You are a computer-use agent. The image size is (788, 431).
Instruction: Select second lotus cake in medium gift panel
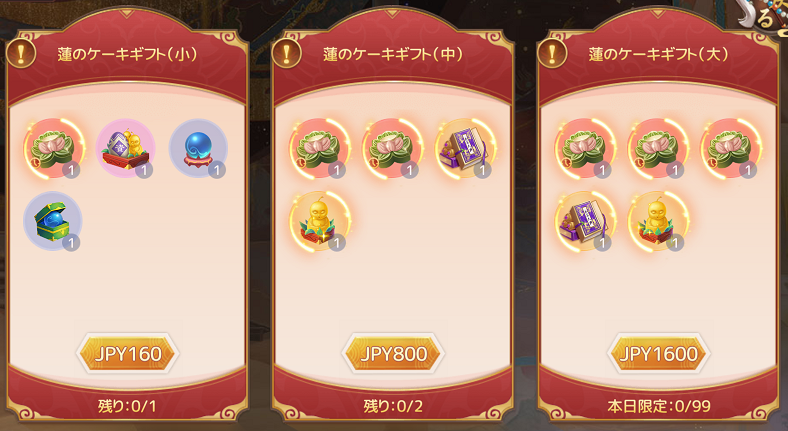392,149
